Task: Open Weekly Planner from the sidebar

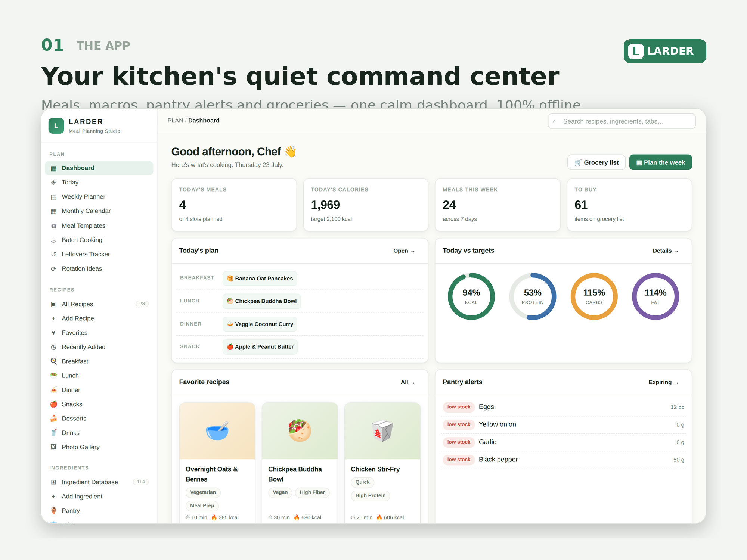Action: [99, 197]
